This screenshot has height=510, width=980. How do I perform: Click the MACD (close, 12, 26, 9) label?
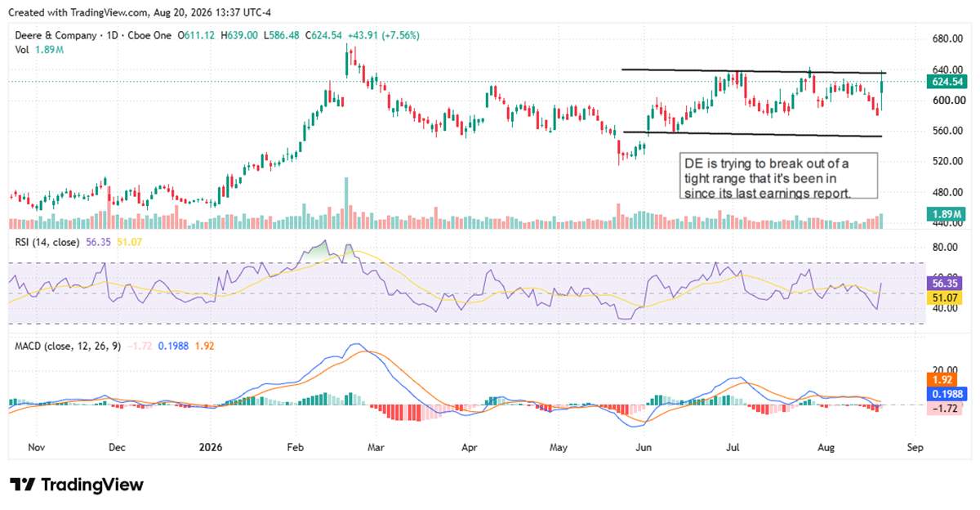(x=69, y=346)
